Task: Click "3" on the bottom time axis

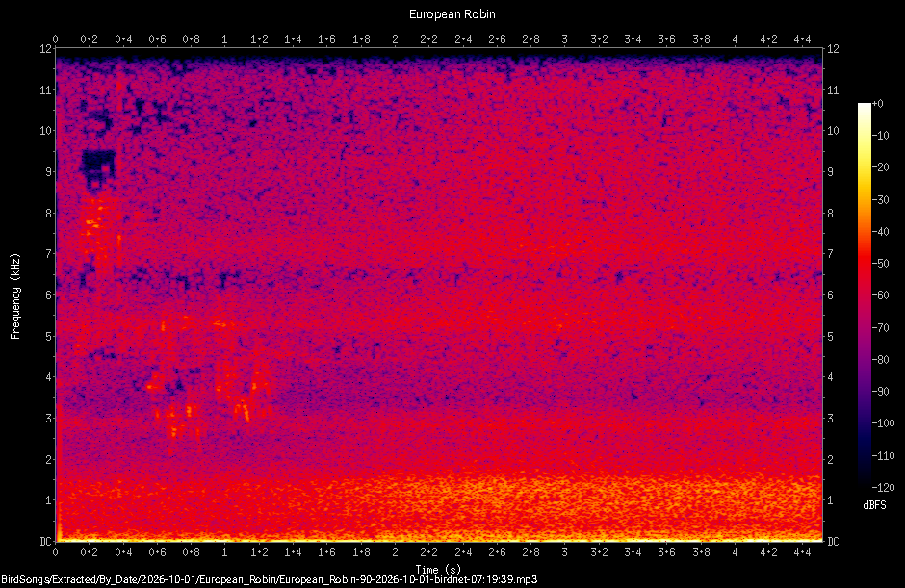Action: pos(565,552)
